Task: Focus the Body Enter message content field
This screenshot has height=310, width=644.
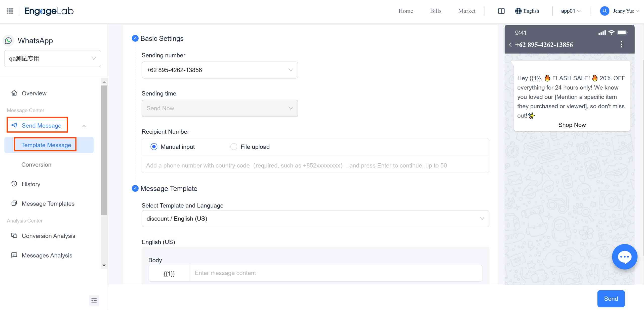Action: 336,273
